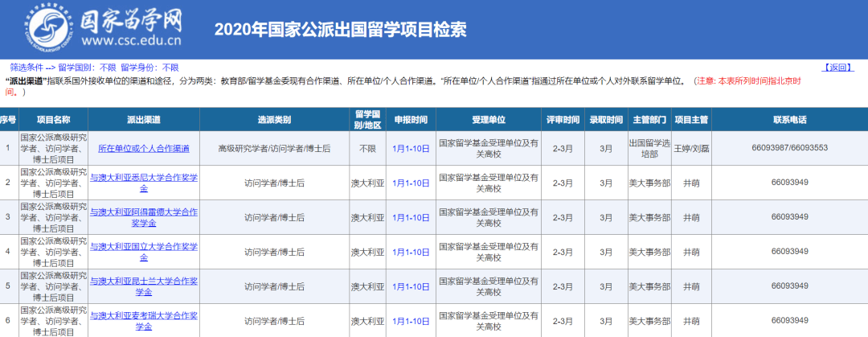Image resolution: width=868 pixels, height=337 pixels.
Task: Click the 【返回】 link
Action: tap(838, 67)
